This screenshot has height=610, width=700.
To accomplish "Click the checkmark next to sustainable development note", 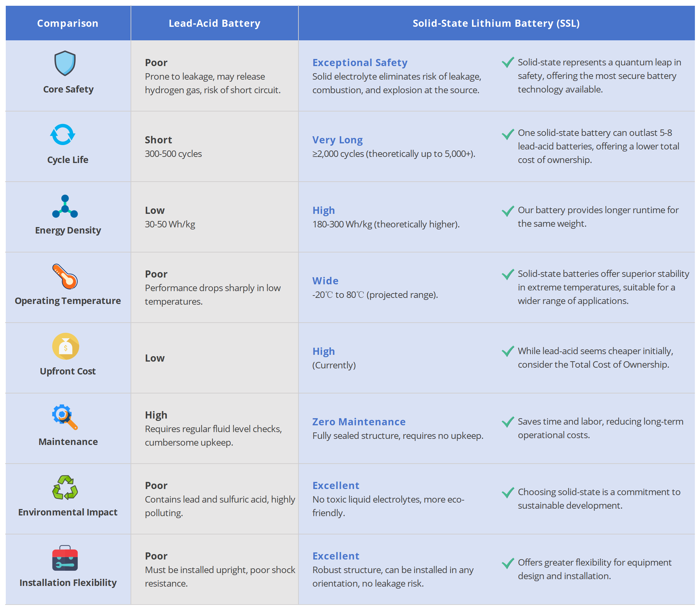I will (508, 492).
